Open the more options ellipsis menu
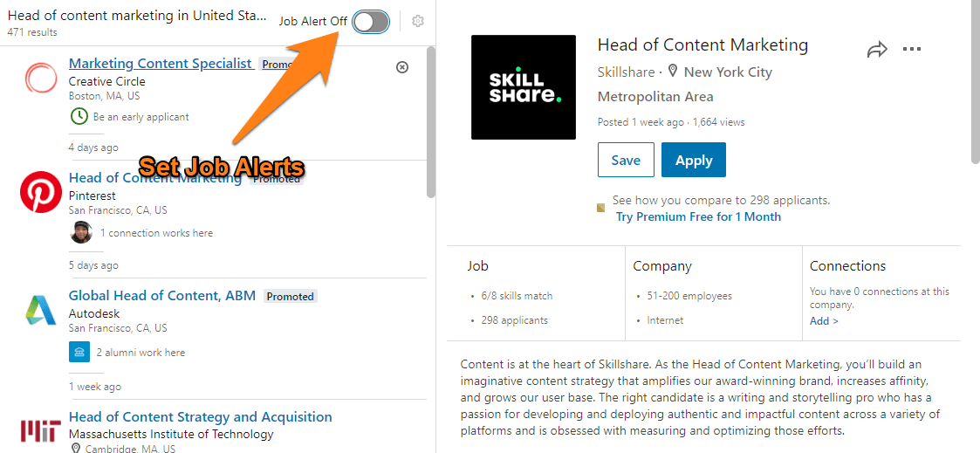Screen dimensions: 980x453 coord(912,50)
